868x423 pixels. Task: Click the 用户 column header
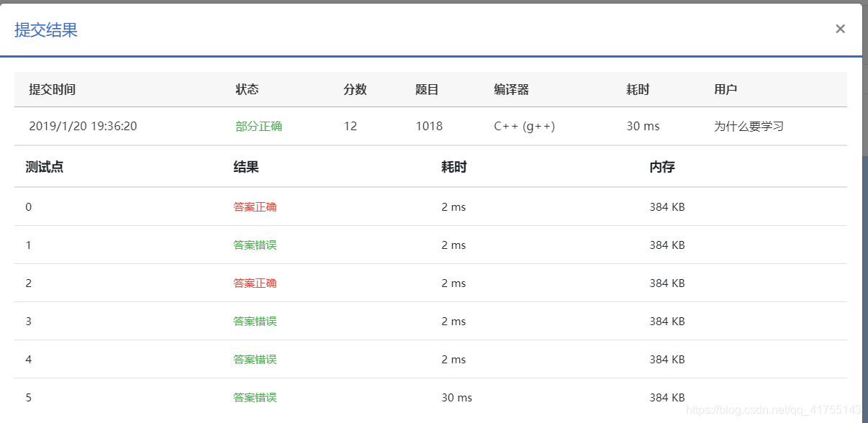725,90
